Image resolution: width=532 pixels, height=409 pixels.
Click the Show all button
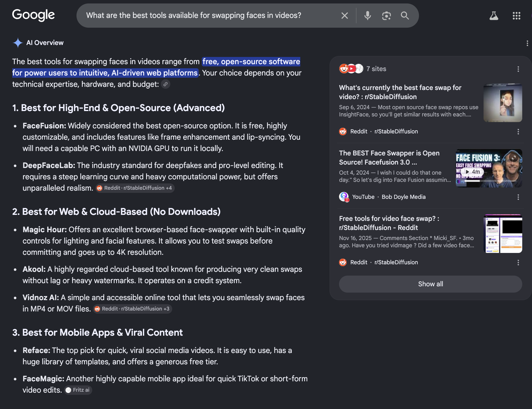(430, 284)
